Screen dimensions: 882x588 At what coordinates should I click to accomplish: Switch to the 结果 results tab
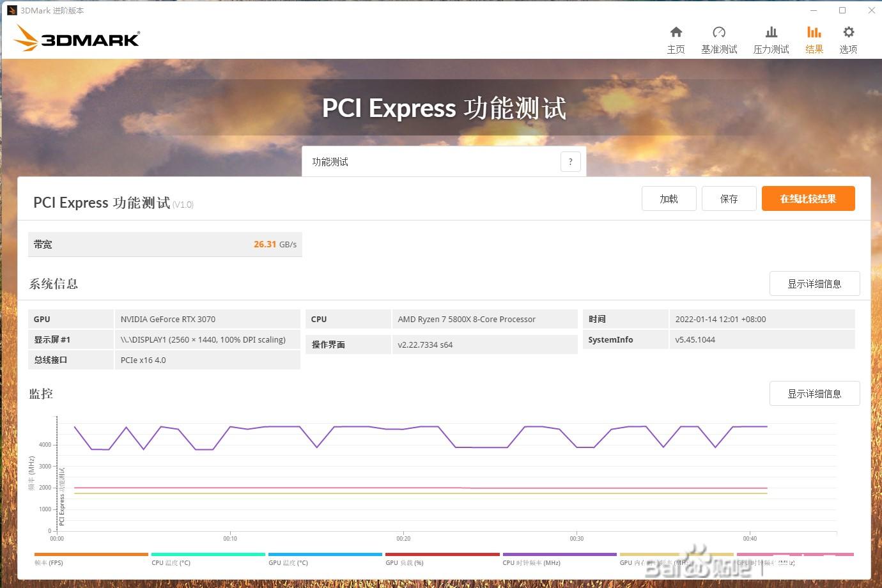pos(814,40)
